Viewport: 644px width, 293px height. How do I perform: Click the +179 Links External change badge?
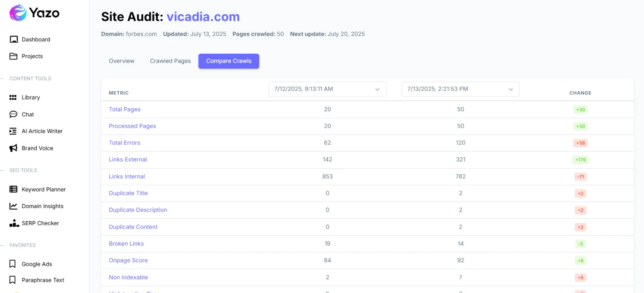click(580, 160)
